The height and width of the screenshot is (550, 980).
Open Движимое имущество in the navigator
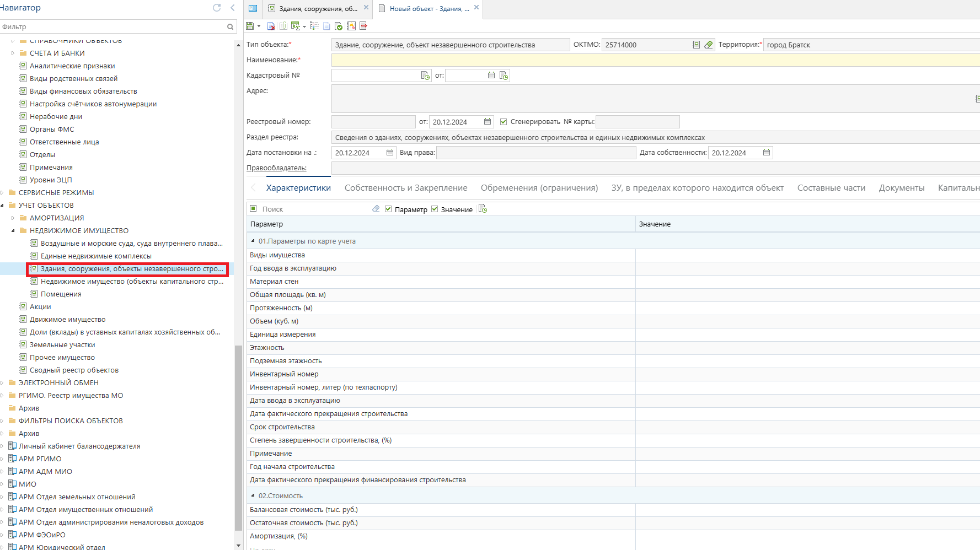[x=67, y=320]
